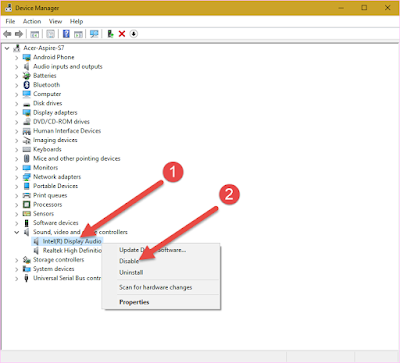Expand Audio inputs and outputs
This screenshot has width=400, height=363.
(x=16, y=67)
